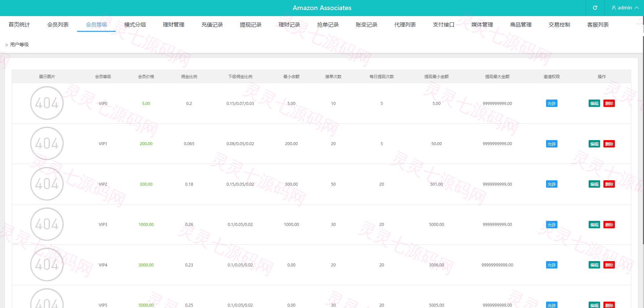Toggle 允许 tag in VIP3 row
Image resolution: width=644 pixels, height=308 pixels.
point(551,225)
